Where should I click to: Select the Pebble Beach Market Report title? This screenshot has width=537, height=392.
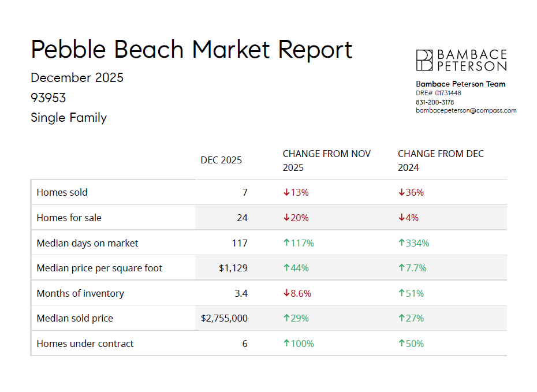pyautogui.click(x=191, y=50)
